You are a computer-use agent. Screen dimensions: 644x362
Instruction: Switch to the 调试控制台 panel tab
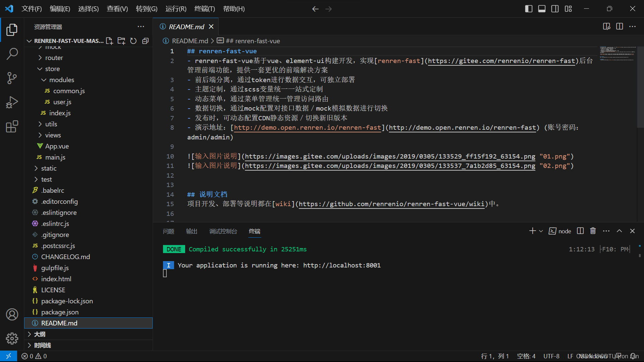pyautogui.click(x=223, y=231)
